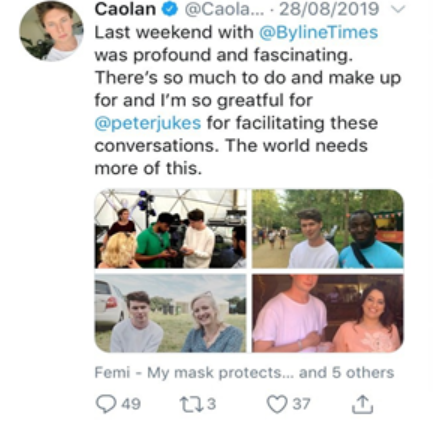Open the tweet via the 28/08/2019 timestamp
This screenshot has width=433, height=434.
[x=329, y=9]
